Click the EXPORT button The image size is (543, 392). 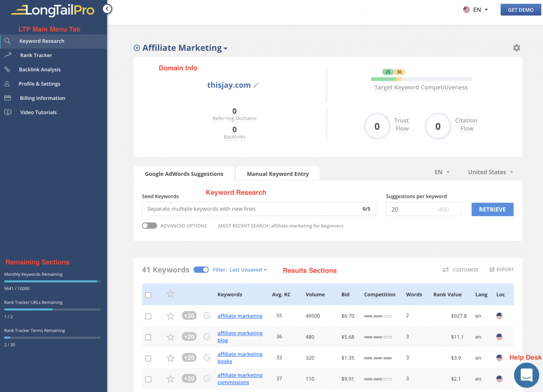click(x=501, y=269)
